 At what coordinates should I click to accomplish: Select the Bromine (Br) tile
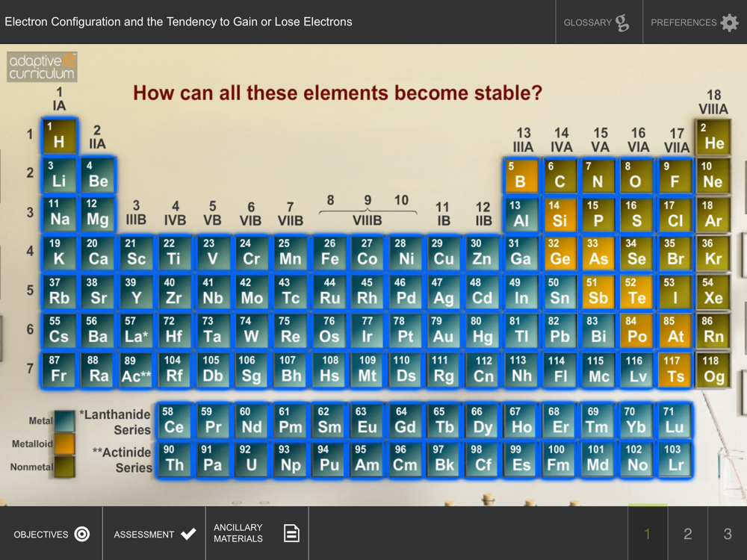point(675,253)
